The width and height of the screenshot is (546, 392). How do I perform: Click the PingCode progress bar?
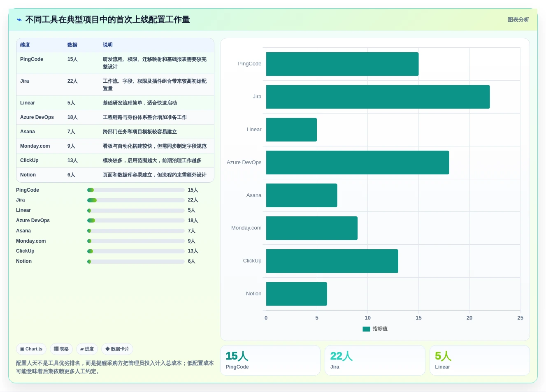tap(136, 190)
